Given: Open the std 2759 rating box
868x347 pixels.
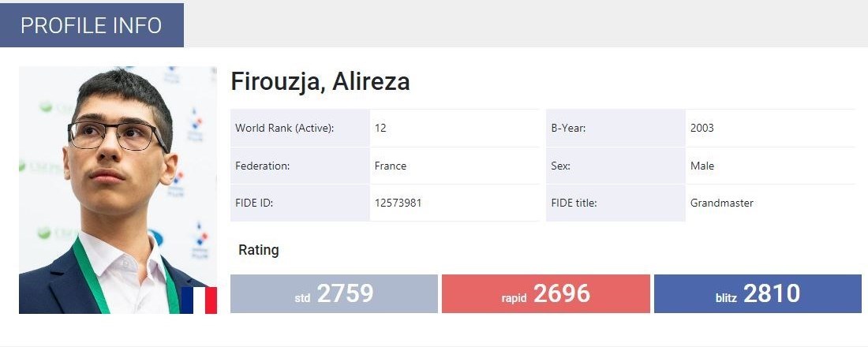Looking at the screenshot, I should (x=334, y=294).
